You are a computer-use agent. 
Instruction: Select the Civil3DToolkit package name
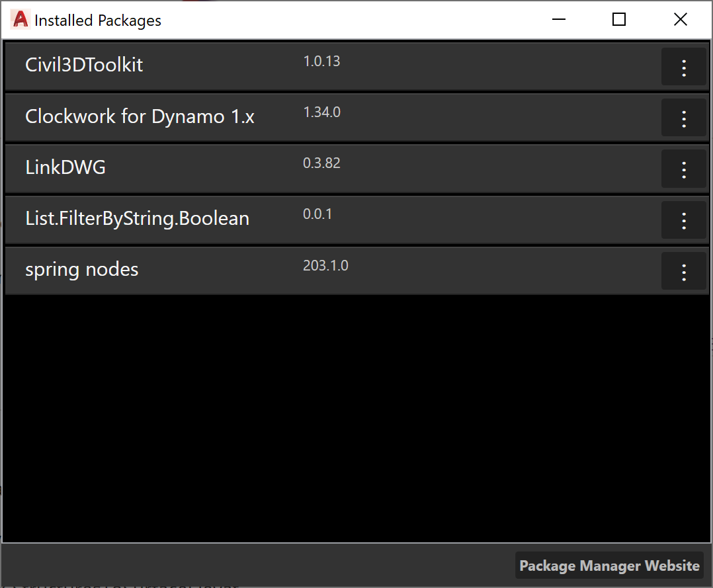pyautogui.click(x=84, y=65)
